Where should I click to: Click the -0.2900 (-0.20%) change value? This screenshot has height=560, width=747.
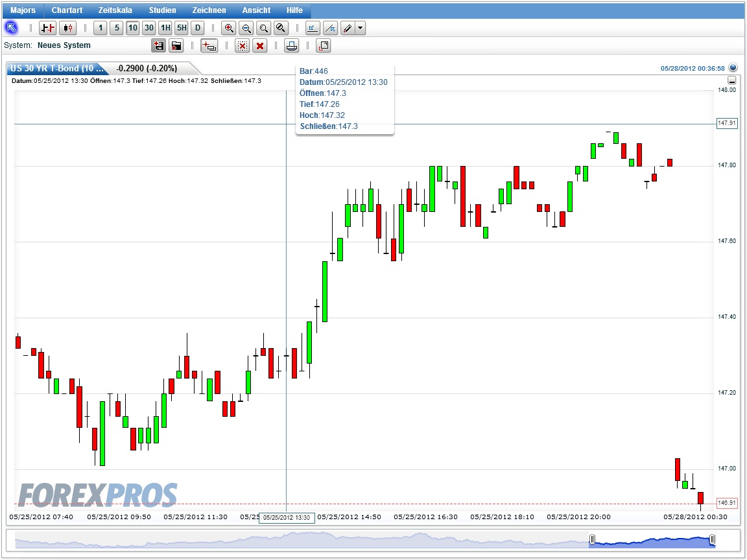click(x=147, y=68)
